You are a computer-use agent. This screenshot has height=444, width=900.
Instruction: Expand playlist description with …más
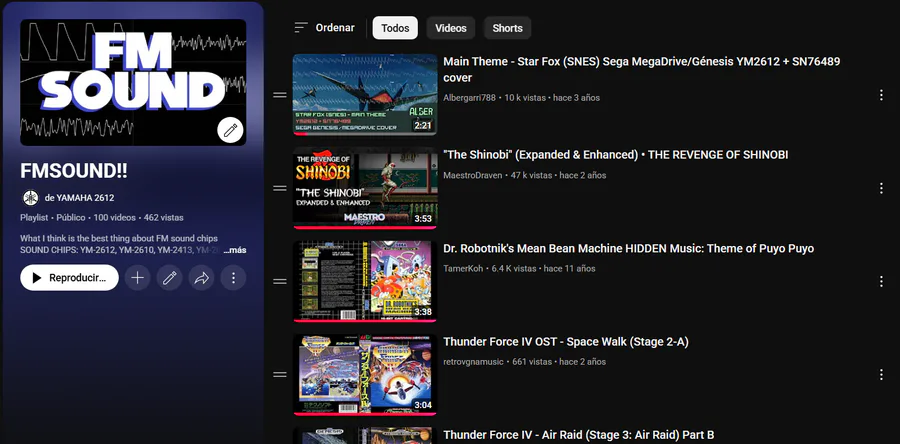(235, 250)
